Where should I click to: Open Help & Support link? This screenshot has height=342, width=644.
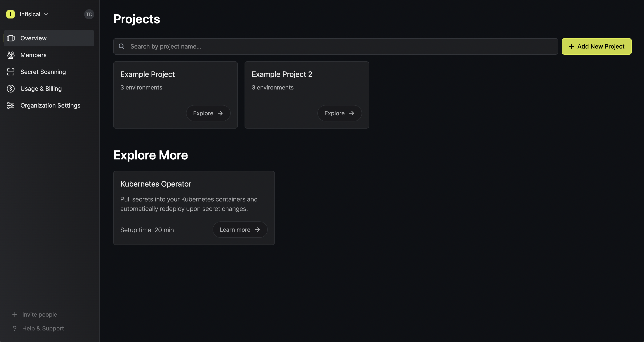(43, 328)
